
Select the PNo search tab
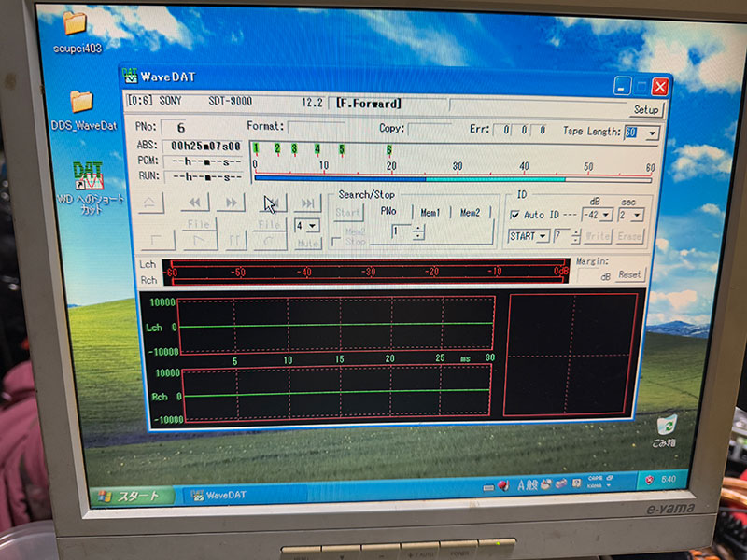pos(388,211)
